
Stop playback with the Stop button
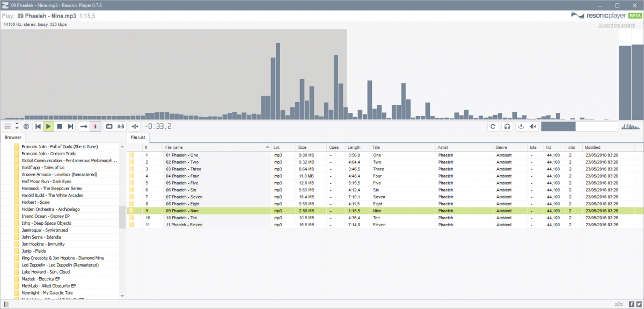(x=60, y=126)
